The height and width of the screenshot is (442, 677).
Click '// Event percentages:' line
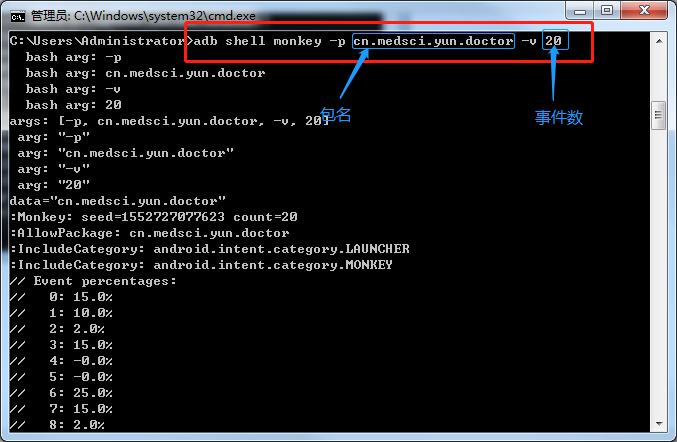tap(93, 281)
